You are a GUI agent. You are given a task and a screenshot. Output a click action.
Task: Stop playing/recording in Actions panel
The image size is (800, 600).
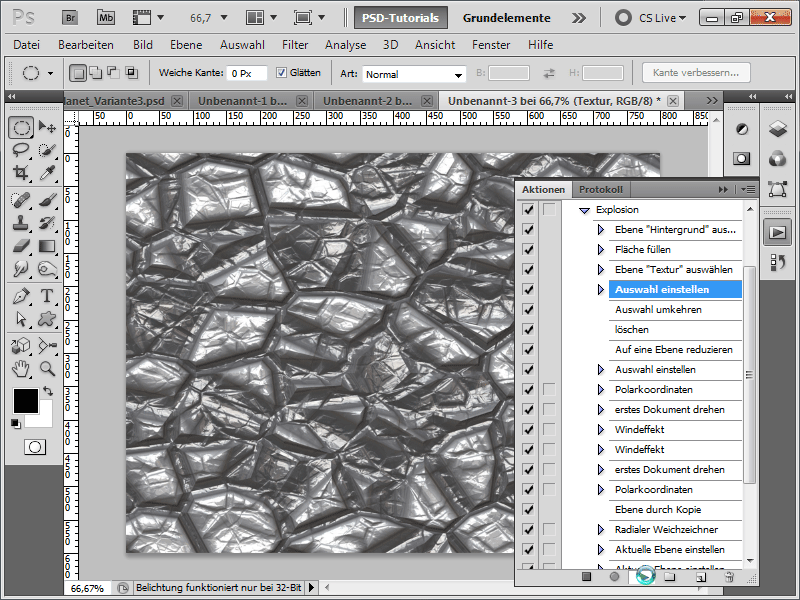click(586, 577)
